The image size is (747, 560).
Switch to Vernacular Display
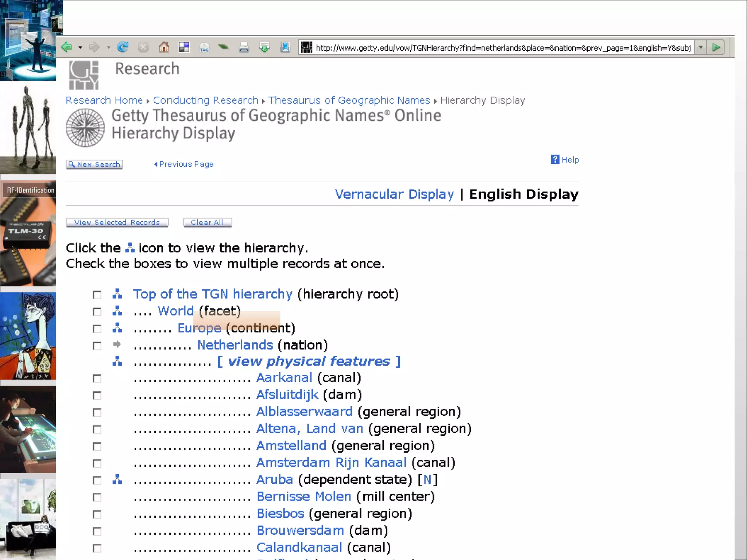pyautogui.click(x=394, y=194)
